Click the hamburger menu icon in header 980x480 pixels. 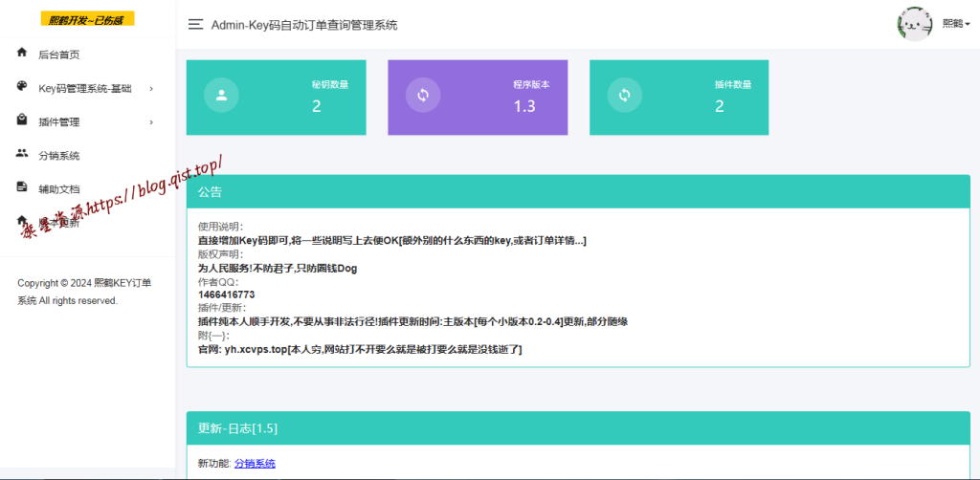(x=195, y=25)
